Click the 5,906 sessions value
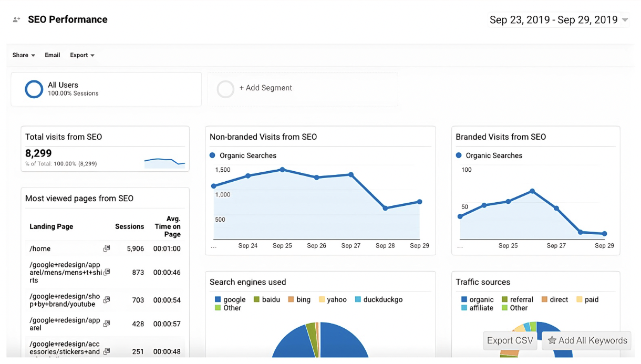This screenshot has height=364, width=641. (x=135, y=249)
